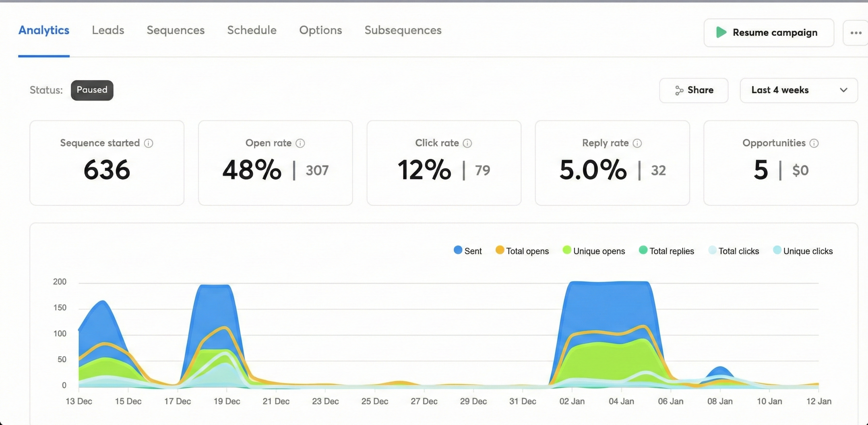This screenshot has width=868, height=425.
Task: Open the Subsequences tab
Action: (403, 30)
